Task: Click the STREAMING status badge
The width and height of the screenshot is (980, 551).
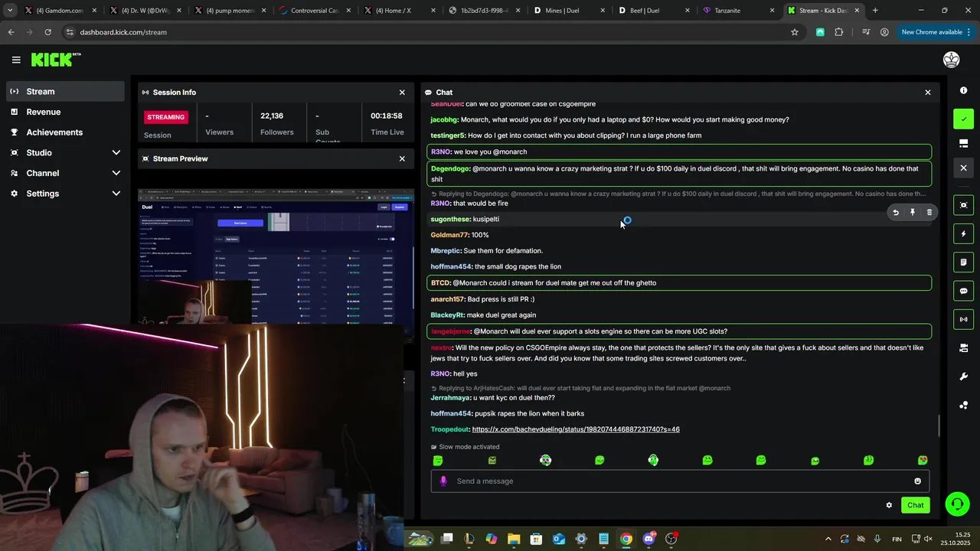Action: (x=166, y=117)
